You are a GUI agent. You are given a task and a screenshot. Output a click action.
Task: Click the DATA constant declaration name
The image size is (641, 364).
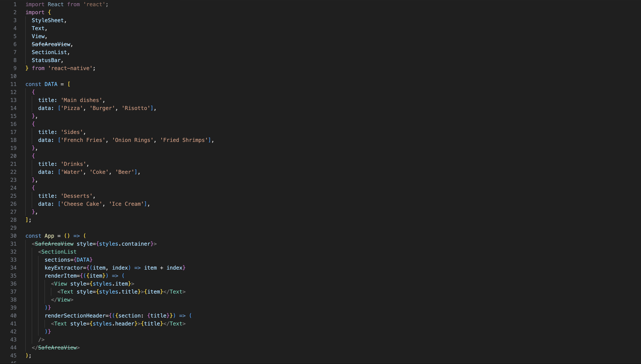51,84
